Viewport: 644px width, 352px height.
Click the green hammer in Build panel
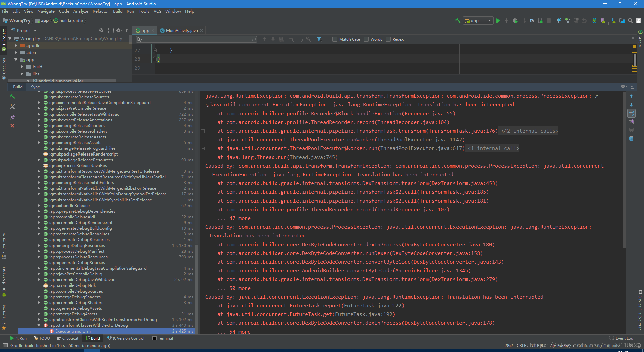pos(12,96)
